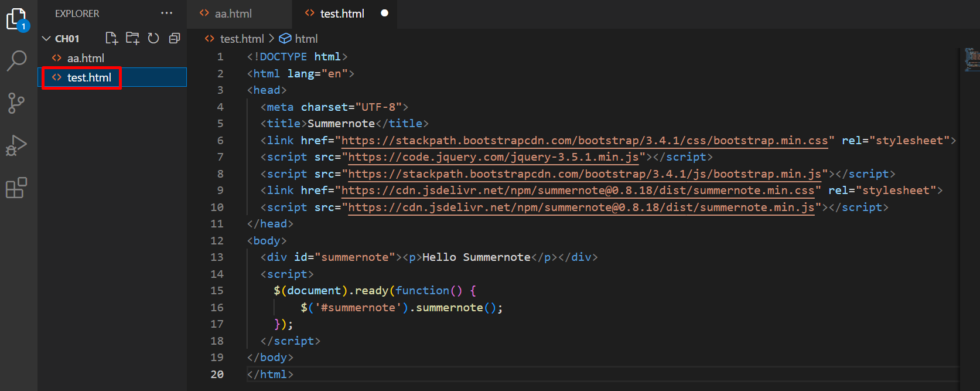Open Explorer more actions ellipsis menu
This screenshot has width=980, height=391.
[x=167, y=13]
